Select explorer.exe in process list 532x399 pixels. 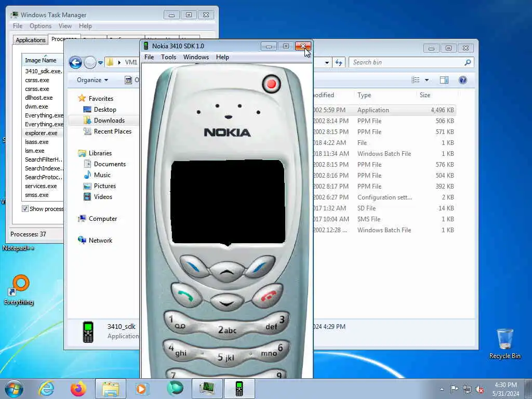click(x=41, y=133)
